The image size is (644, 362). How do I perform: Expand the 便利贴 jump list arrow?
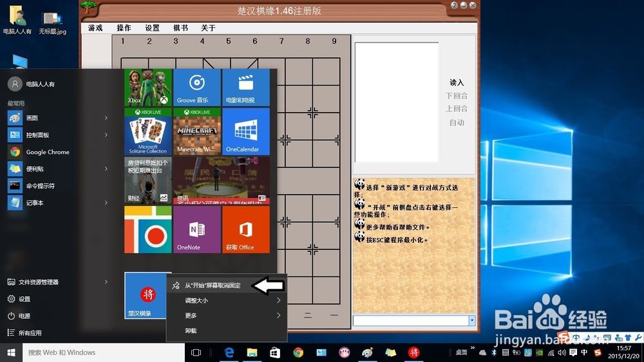point(106,169)
